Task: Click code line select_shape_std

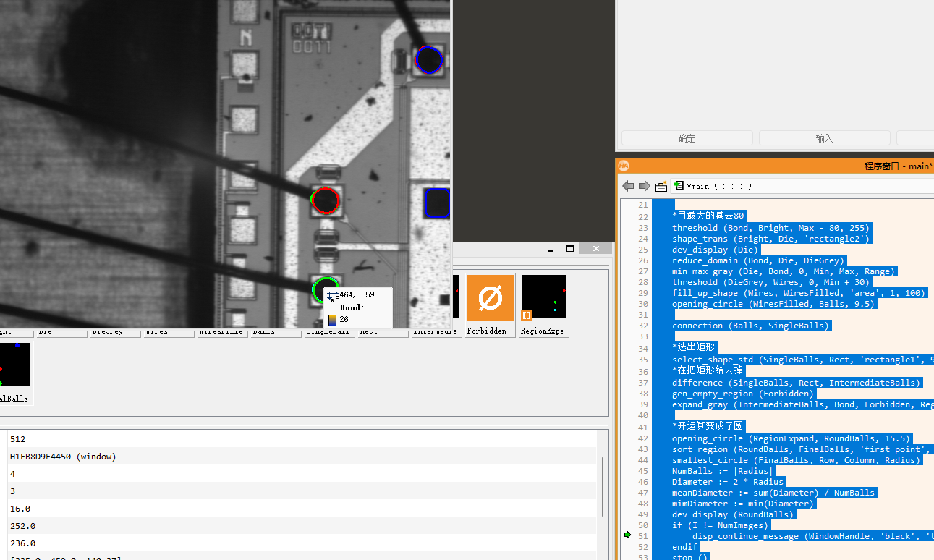Action: click(x=802, y=359)
